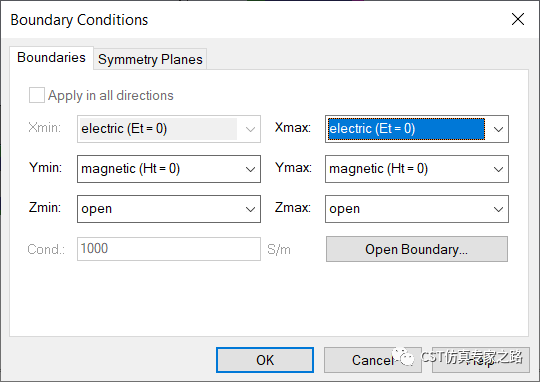Click the Cond. conductivity input field
The image size is (540, 382).
click(x=169, y=249)
